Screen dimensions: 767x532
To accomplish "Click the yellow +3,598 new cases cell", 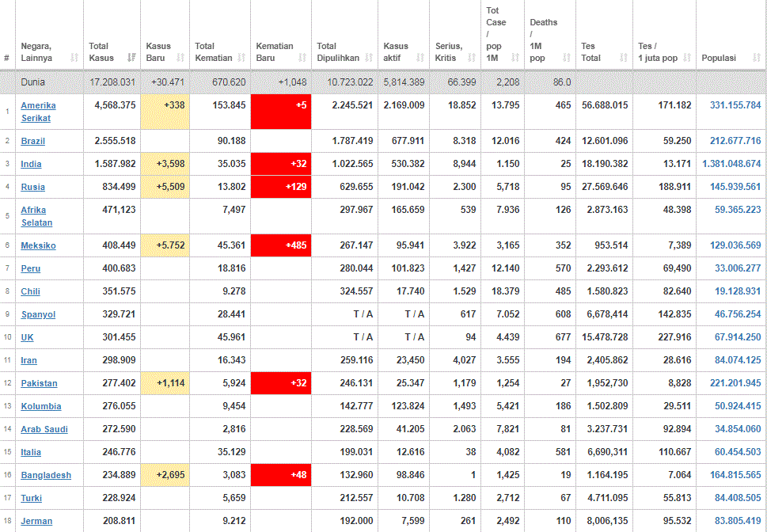I will click(165, 164).
